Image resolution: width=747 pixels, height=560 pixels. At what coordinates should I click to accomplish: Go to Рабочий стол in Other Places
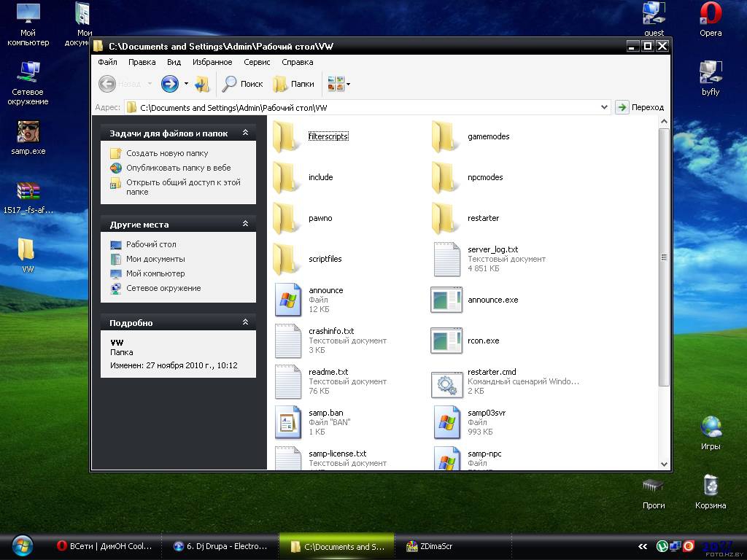click(x=151, y=244)
